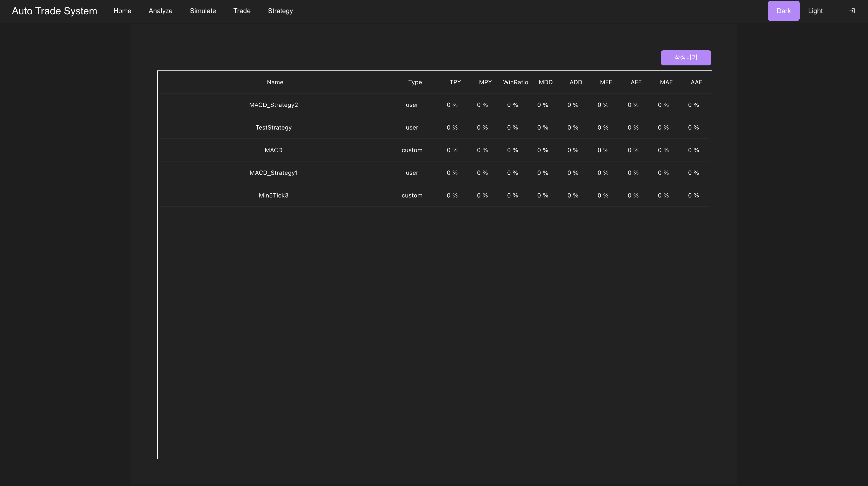Click the TPY column header

pyautogui.click(x=455, y=82)
